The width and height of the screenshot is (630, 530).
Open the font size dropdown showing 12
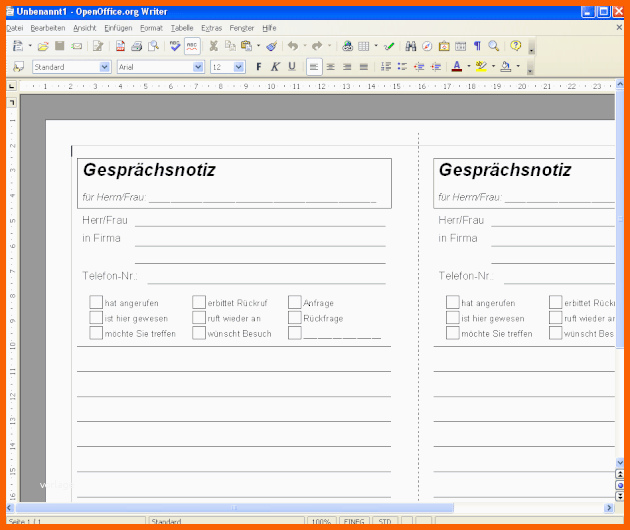coord(239,67)
